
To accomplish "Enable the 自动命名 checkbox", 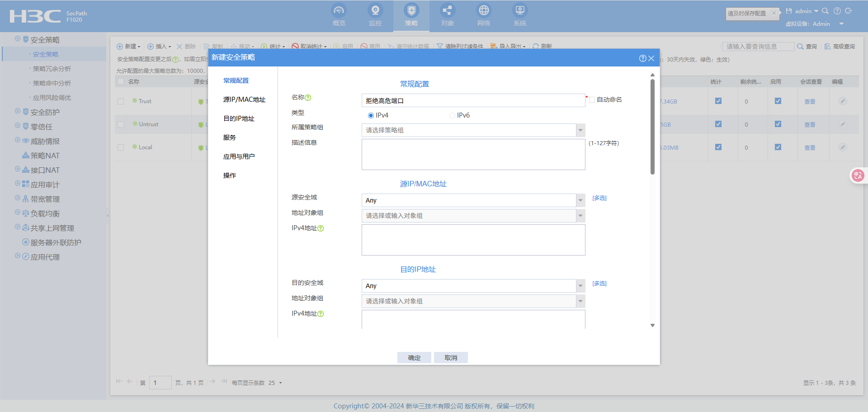I will [592, 100].
